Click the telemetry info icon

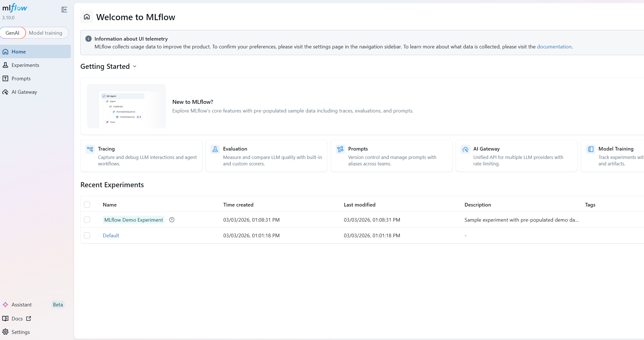pyautogui.click(x=88, y=39)
